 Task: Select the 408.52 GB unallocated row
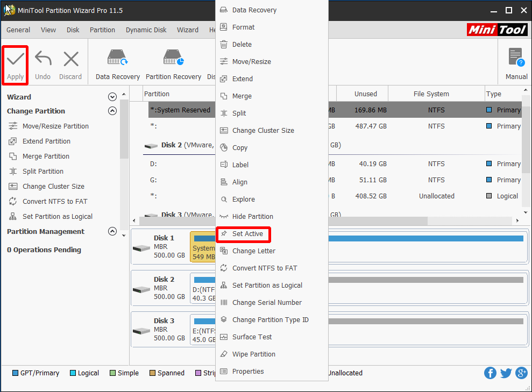point(335,196)
